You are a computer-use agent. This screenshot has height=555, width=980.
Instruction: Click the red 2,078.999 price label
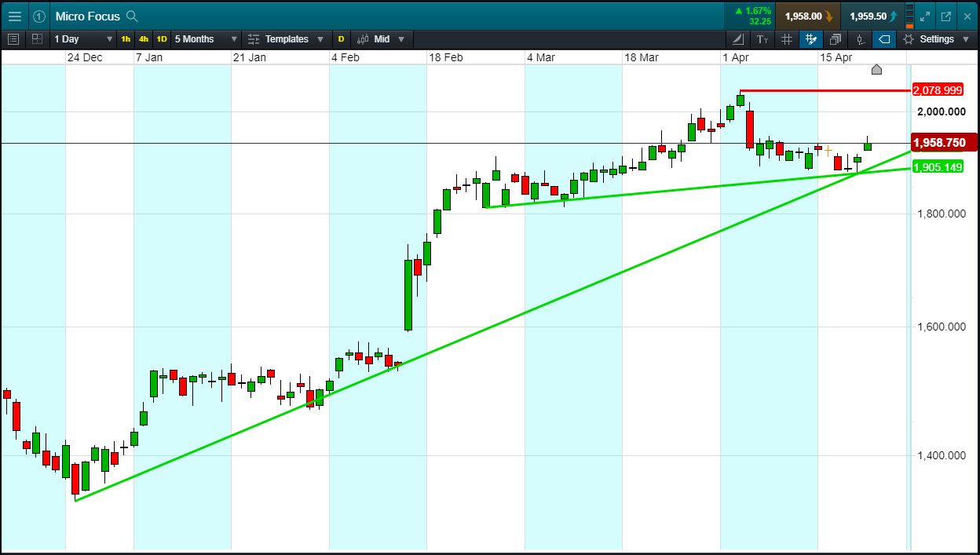click(938, 90)
